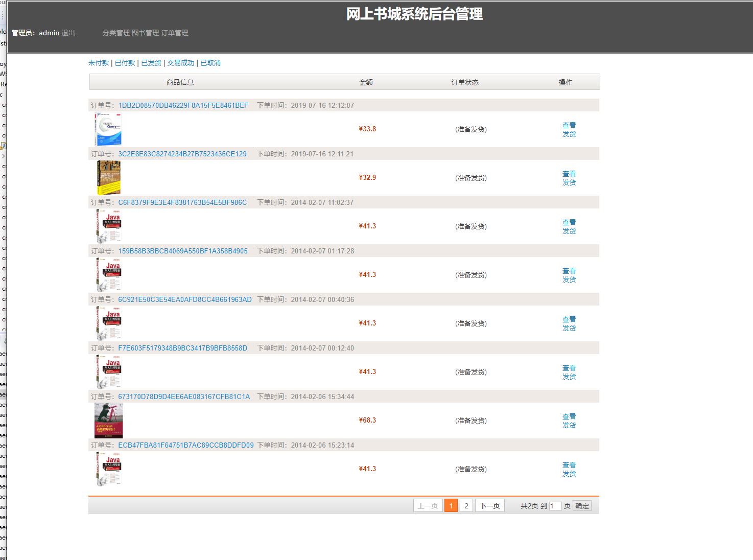Go to next page with 下一页

click(x=489, y=505)
